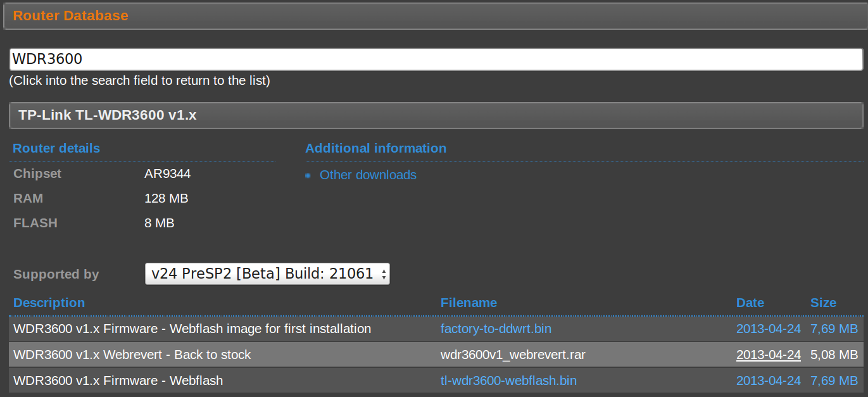
Task: Click 'Webflash image for first installation' description
Action: tap(192, 329)
